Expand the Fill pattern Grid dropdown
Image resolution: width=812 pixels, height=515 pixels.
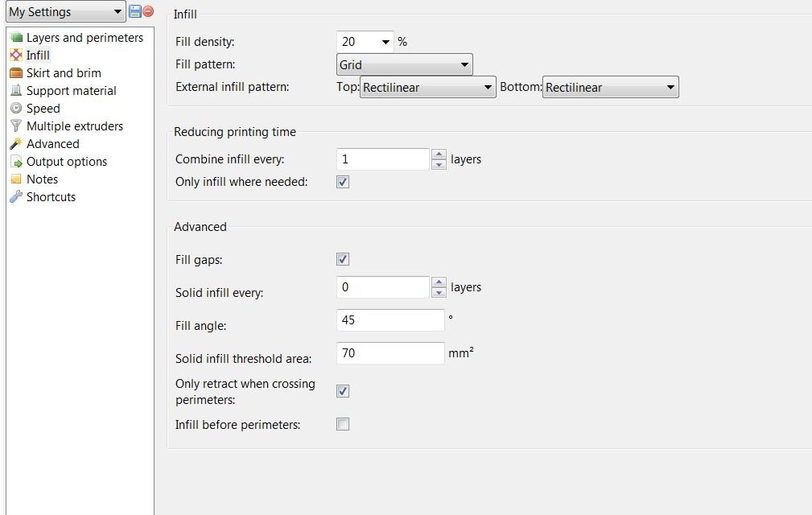(x=405, y=64)
